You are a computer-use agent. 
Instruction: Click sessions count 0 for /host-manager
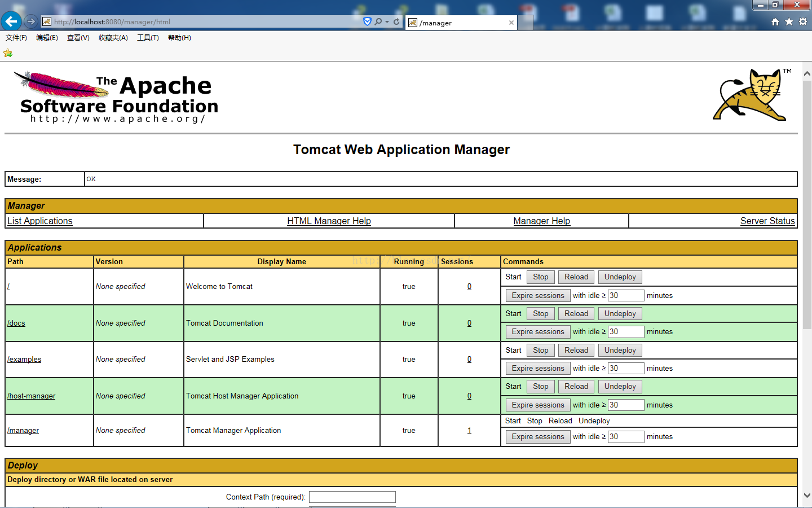(x=469, y=396)
